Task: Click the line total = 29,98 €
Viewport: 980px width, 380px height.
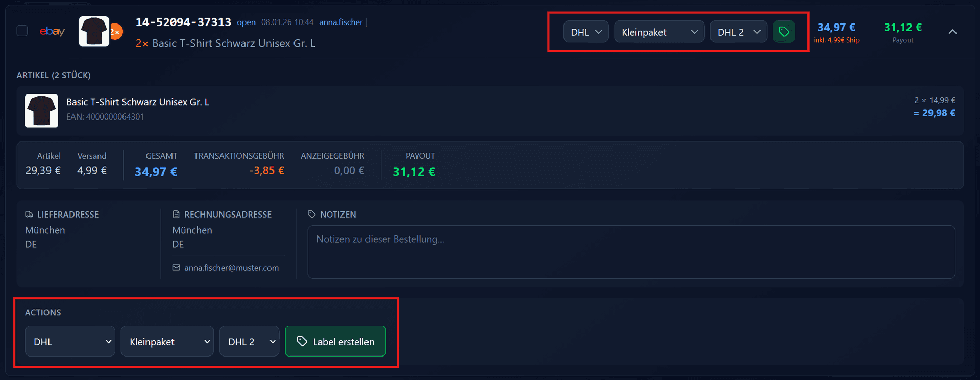Action: 934,113
